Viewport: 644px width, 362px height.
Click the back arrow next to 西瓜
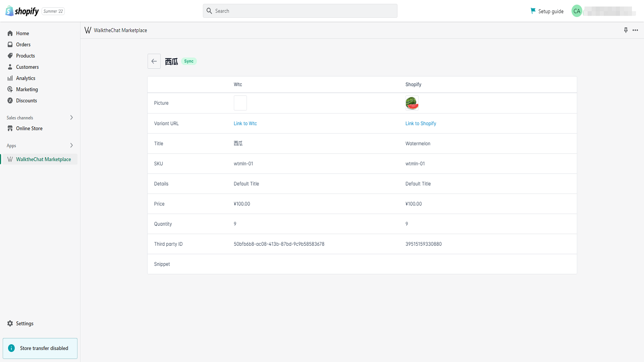(x=154, y=61)
